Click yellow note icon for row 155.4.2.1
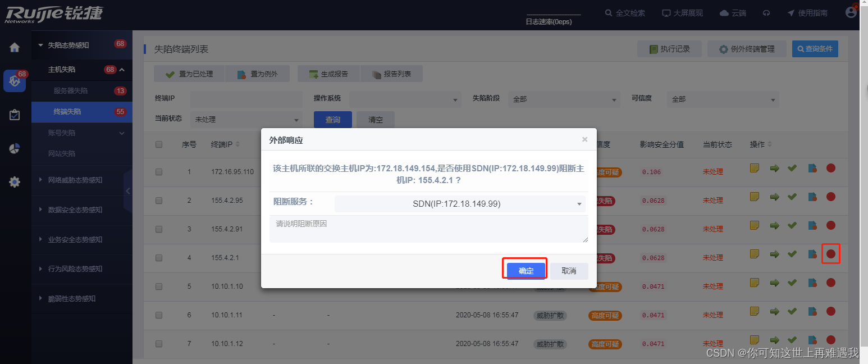 pos(755,254)
